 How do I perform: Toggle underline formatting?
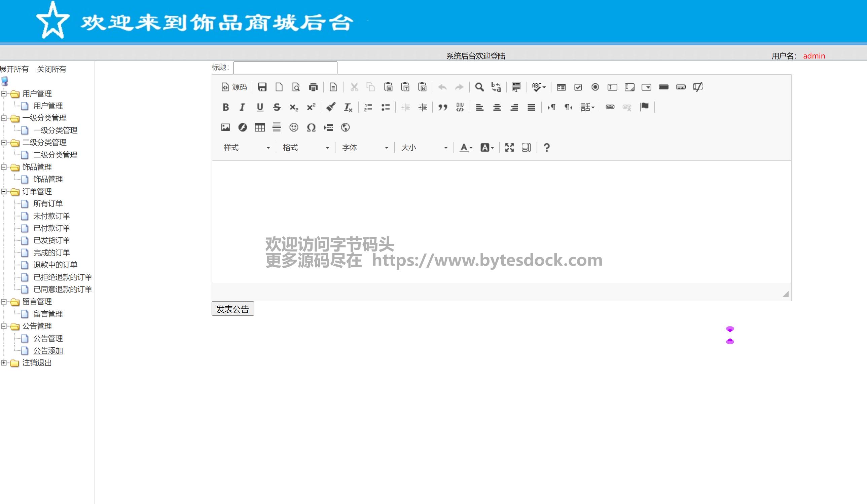click(x=260, y=107)
